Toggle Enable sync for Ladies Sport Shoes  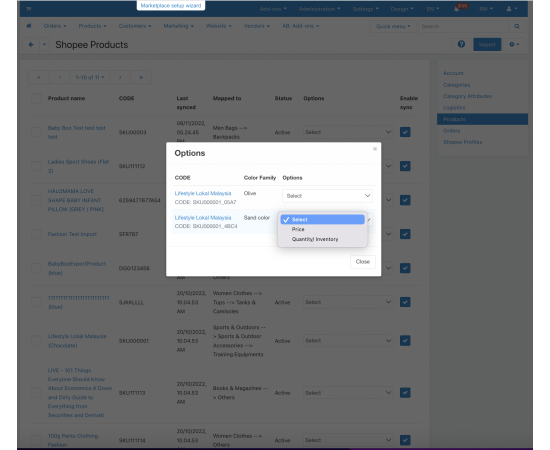[405, 166]
